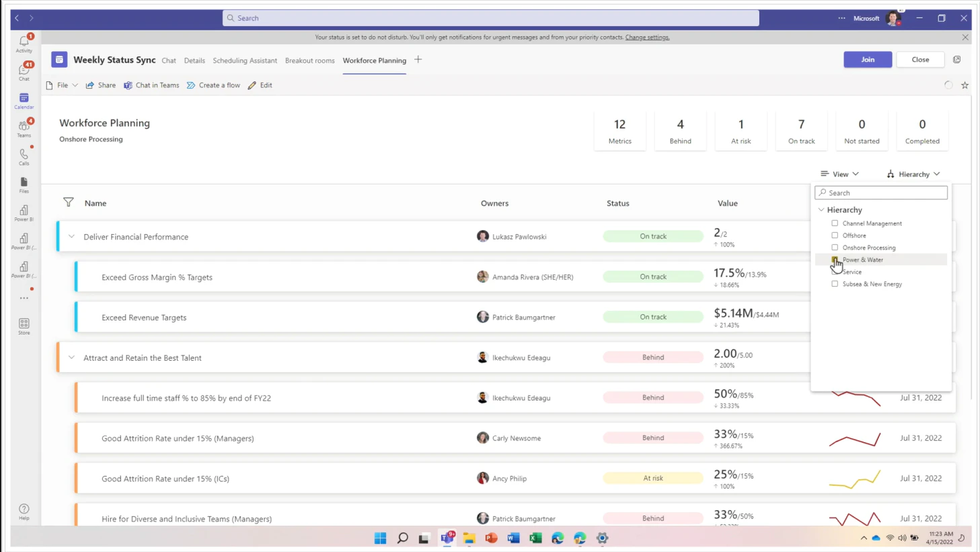The height and width of the screenshot is (552, 980).
Task: Open meeting notes icon next to Close
Action: point(956,59)
